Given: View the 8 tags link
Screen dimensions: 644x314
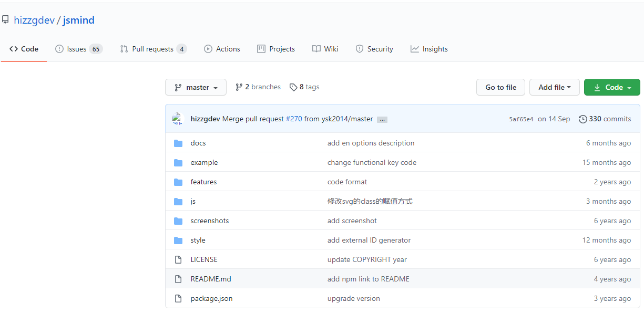Looking at the screenshot, I should [x=304, y=87].
